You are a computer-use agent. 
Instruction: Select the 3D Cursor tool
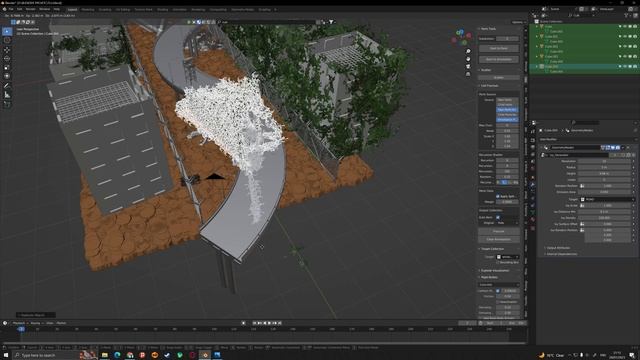click(x=7, y=40)
